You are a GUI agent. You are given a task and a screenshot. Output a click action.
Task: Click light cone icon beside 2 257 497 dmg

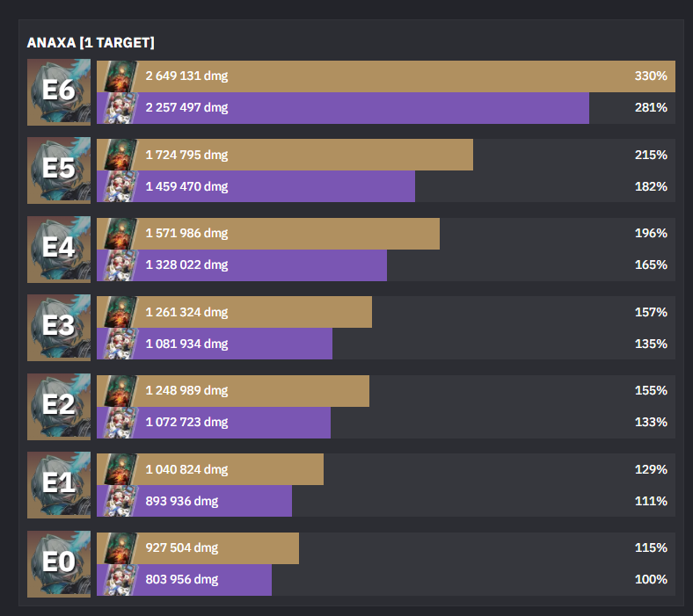[119, 108]
